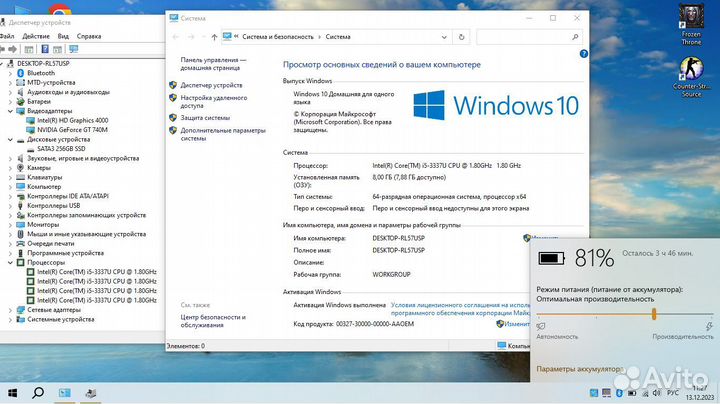Viewport: 720px width, 404px height.
Task: Expand the Контроллеры USB node
Action: pos(10,206)
